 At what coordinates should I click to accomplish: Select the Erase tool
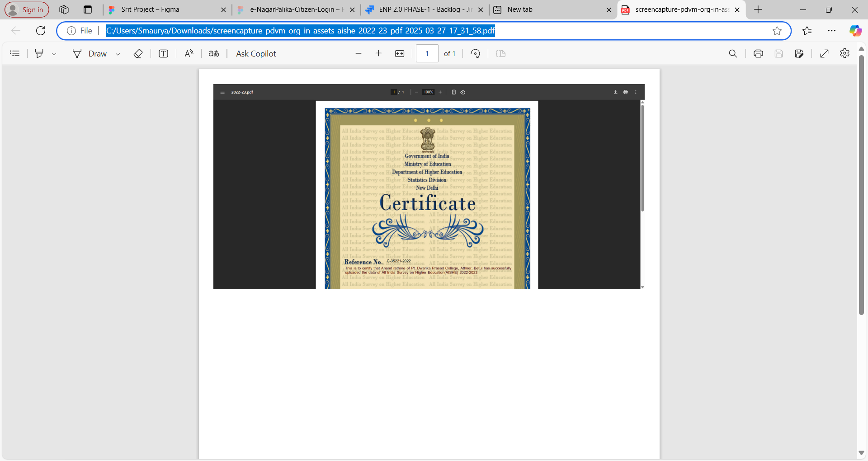(x=138, y=53)
